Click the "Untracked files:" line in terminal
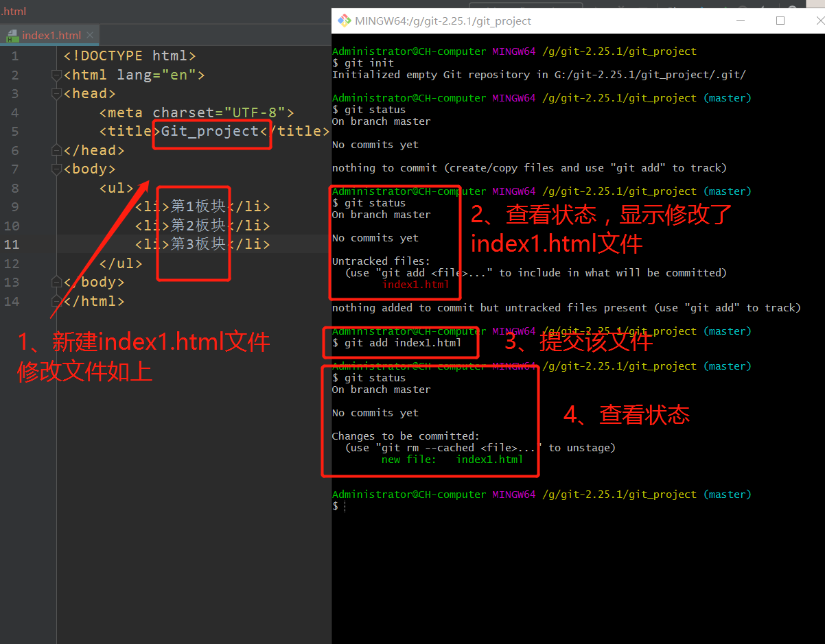825x644 pixels. click(381, 261)
